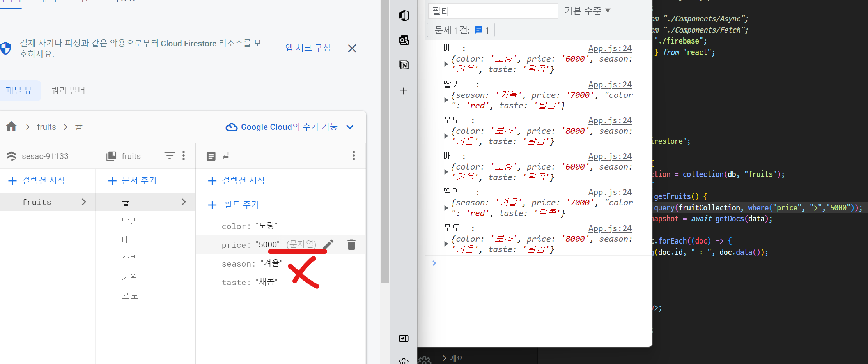Click the color field value "노랑"
The height and width of the screenshot is (364, 868).
click(267, 226)
